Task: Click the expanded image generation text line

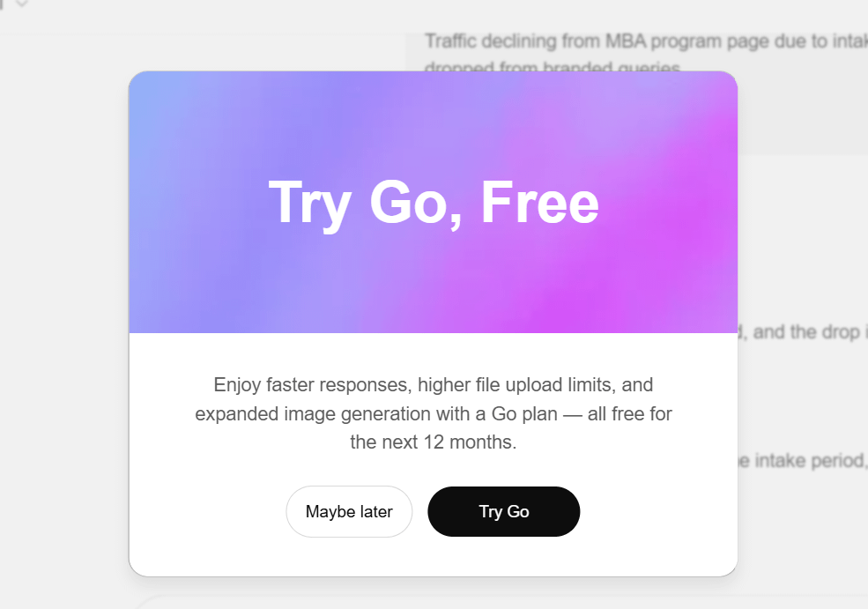Action: coord(434,413)
